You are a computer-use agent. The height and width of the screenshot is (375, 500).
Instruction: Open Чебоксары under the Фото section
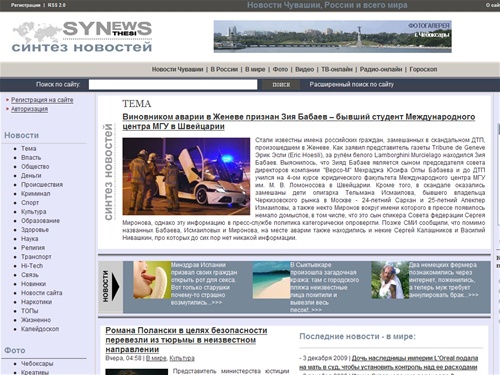[x=37, y=363]
